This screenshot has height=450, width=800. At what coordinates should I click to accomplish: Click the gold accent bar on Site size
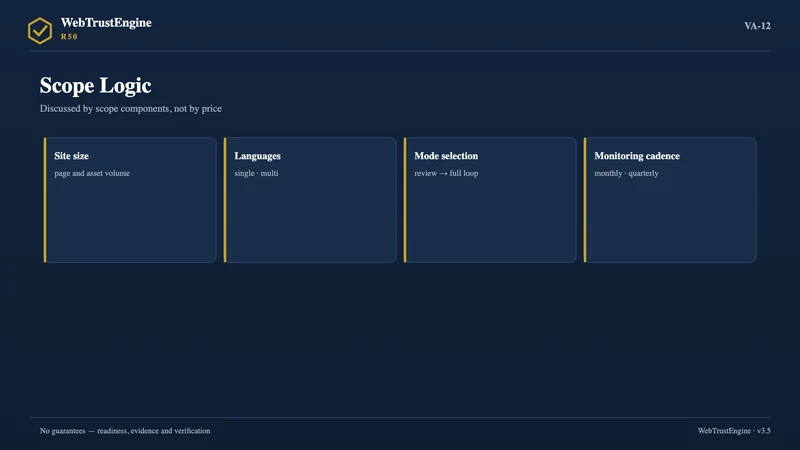pyautogui.click(x=45, y=200)
